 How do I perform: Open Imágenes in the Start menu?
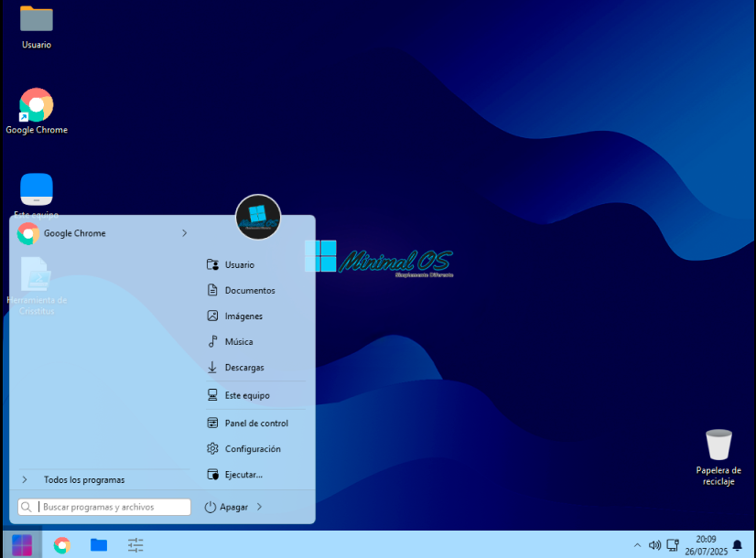pos(256,317)
